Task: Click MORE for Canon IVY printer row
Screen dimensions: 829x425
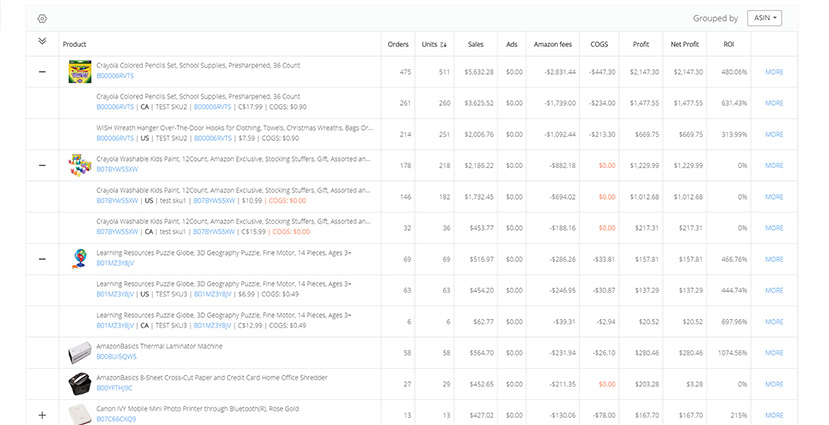Action: coord(774,415)
